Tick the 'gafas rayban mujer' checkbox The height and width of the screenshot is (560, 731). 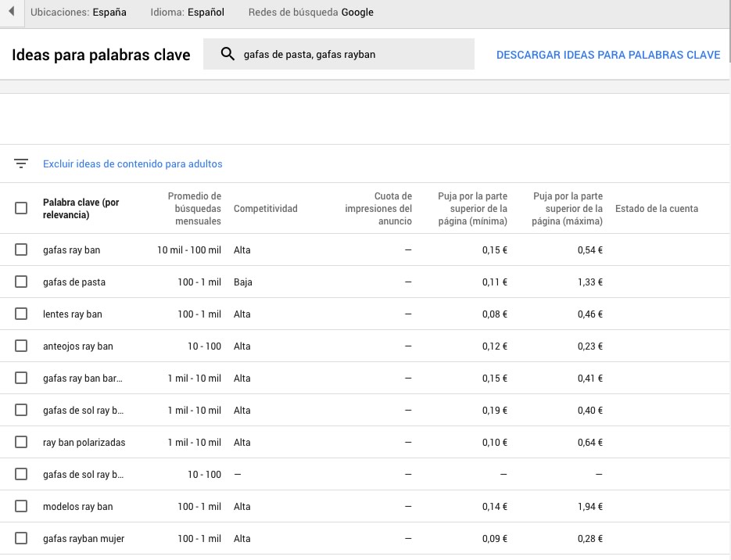pos(21,538)
